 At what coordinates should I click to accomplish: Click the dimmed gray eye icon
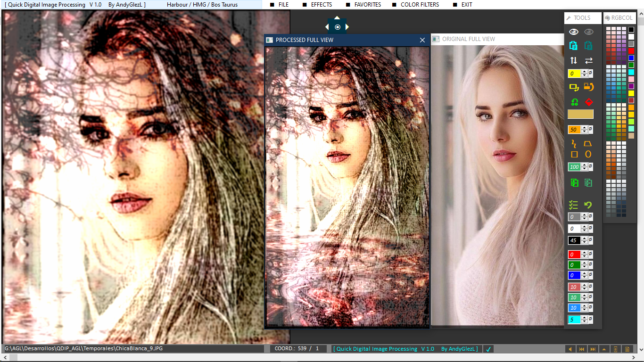coord(588,32)
